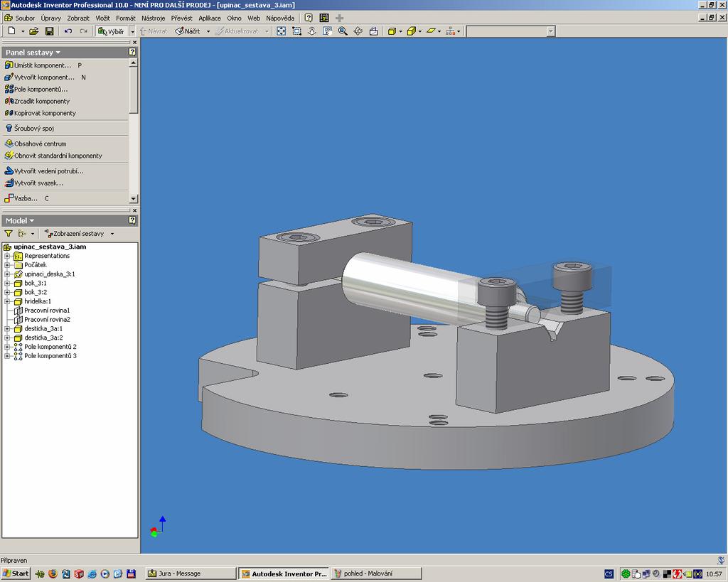Click the yellow cube view mode icon
This screenshot has height=582, width=728.
[412, 31]
